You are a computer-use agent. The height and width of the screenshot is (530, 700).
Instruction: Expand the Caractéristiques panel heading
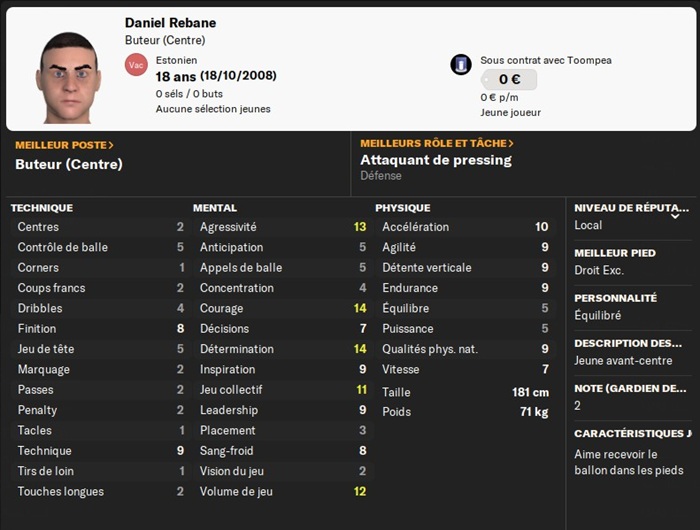(x=632, y=434)
